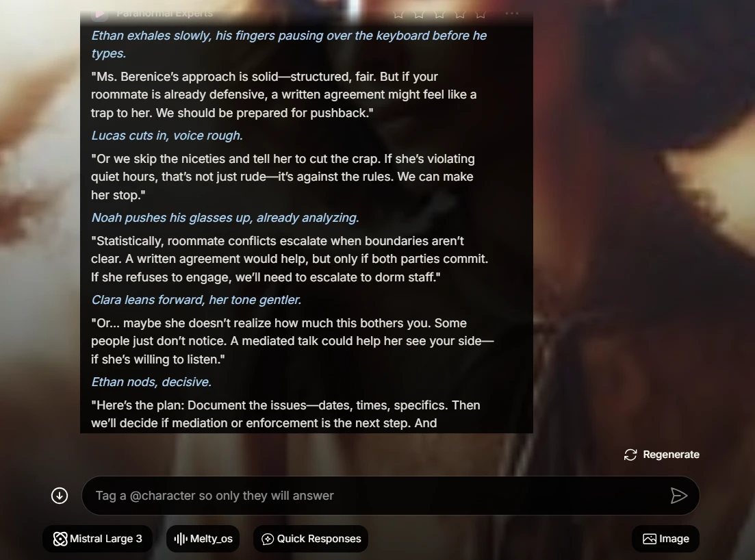Open the Quick Responses menu

(x=311, y=539)
